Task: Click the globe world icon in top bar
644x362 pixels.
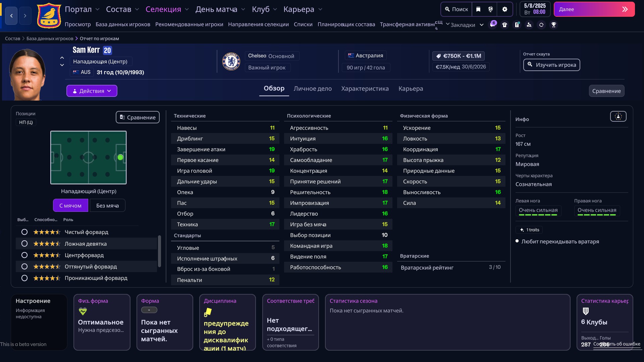Action: pos(490,9)
